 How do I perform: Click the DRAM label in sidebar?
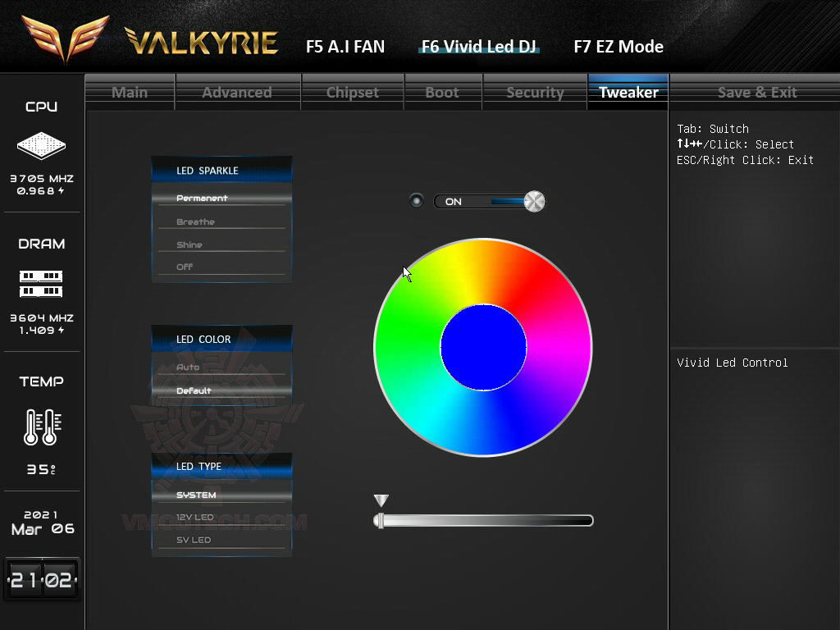[41, 244]
